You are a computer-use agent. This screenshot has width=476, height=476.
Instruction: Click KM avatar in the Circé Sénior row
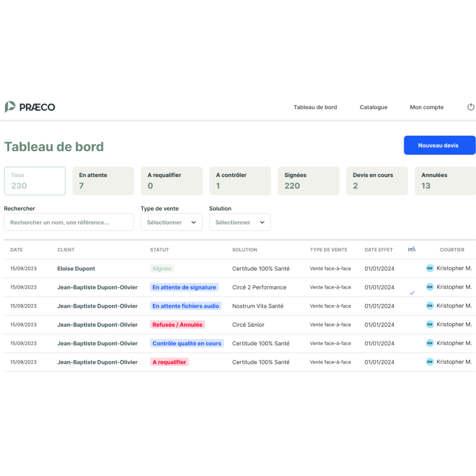430,324
